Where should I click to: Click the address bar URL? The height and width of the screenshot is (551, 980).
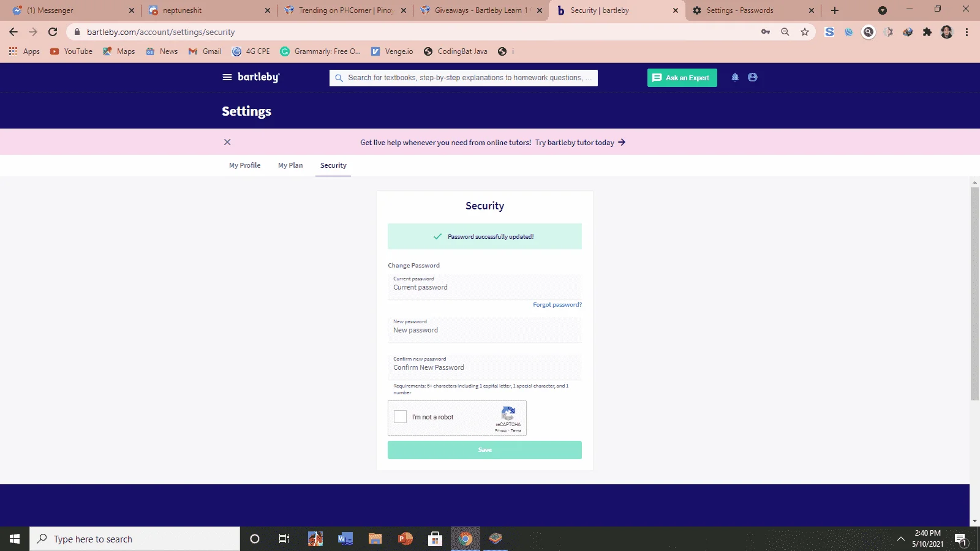[160, 32]
